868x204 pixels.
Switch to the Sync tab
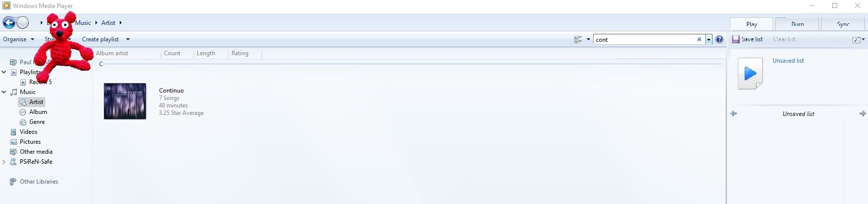[843, 24]
